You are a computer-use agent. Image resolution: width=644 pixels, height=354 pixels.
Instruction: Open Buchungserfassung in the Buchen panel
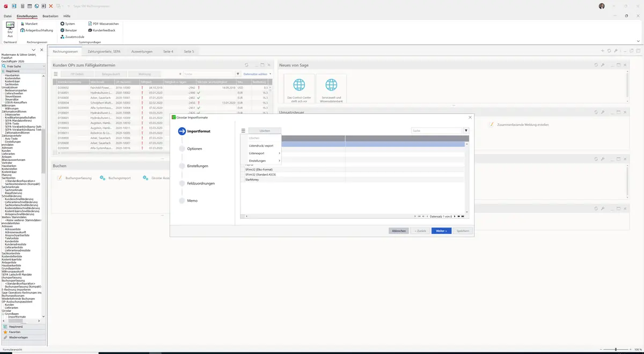(x=75, y=178)
